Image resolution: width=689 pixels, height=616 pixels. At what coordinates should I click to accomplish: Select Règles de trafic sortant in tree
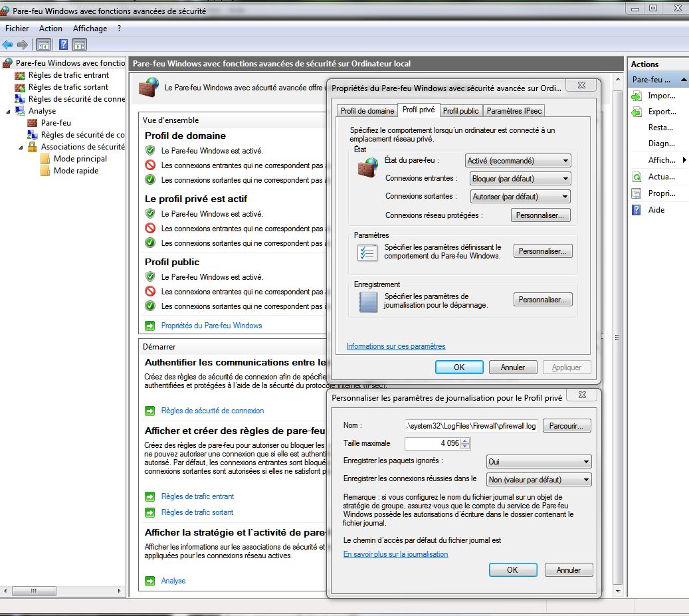point(68,87)
